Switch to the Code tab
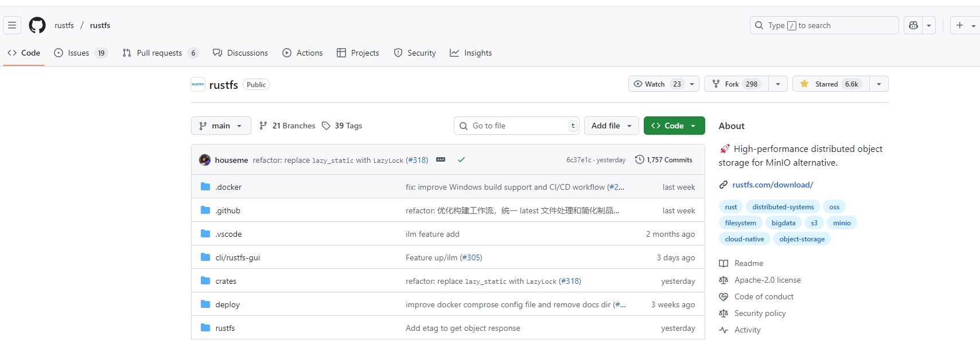 point(24,53)
